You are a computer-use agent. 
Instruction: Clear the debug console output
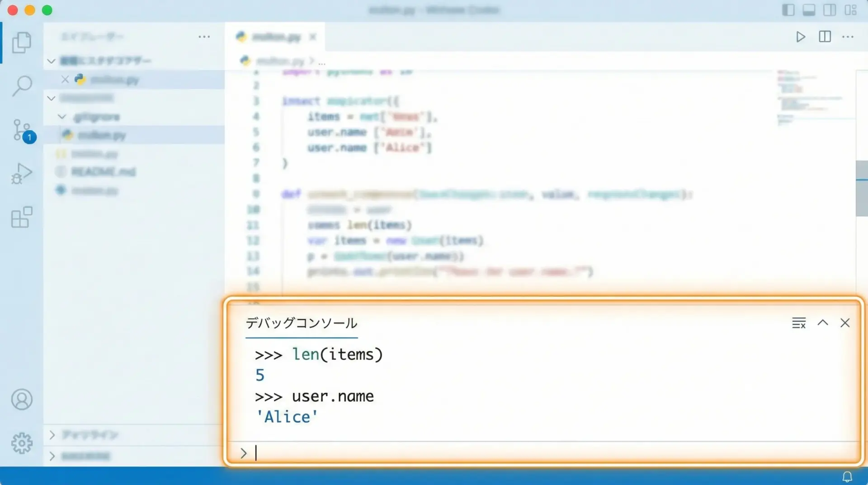coord(798,323)
